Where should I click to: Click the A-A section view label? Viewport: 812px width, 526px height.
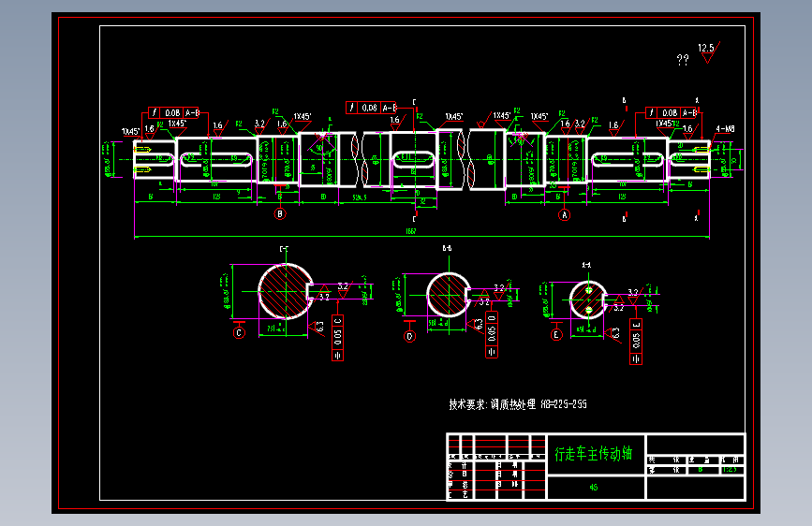(586, 265)
